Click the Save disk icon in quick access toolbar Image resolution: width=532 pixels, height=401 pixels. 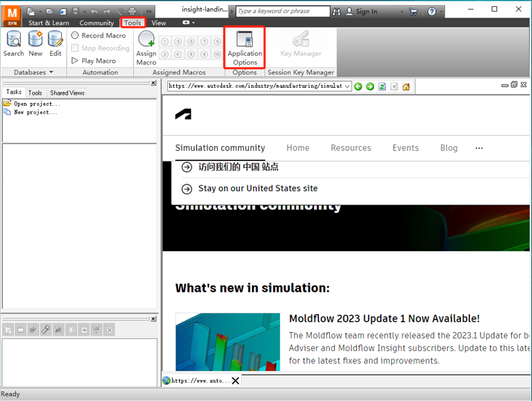point(75,12)
